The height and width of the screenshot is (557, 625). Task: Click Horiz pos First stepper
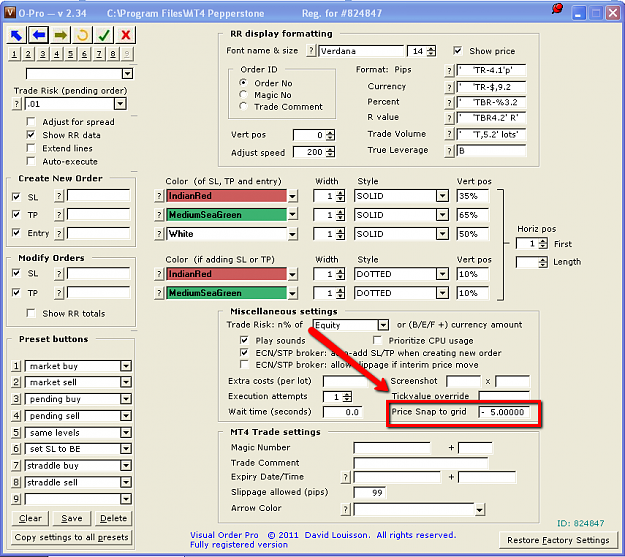point(543,244)
